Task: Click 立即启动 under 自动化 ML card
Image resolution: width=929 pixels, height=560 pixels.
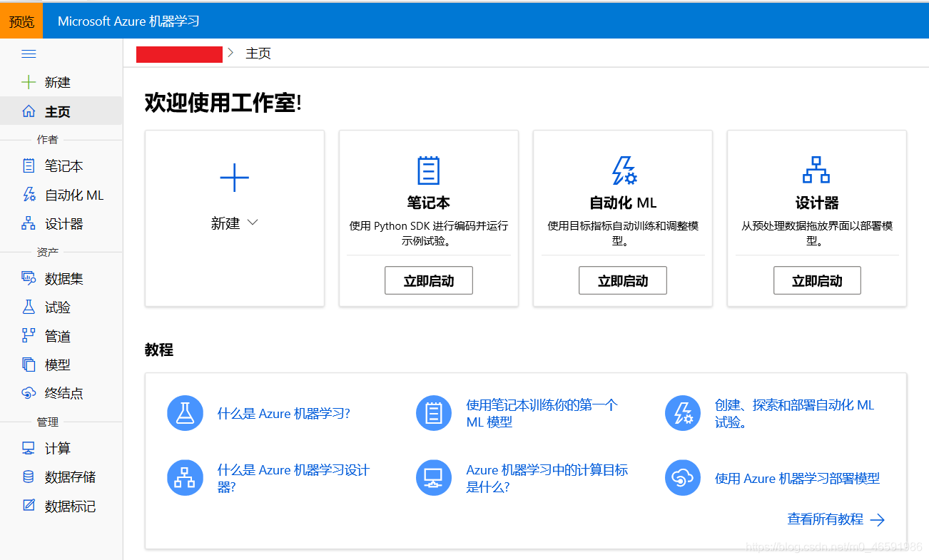Action: (x=622, y=280)
